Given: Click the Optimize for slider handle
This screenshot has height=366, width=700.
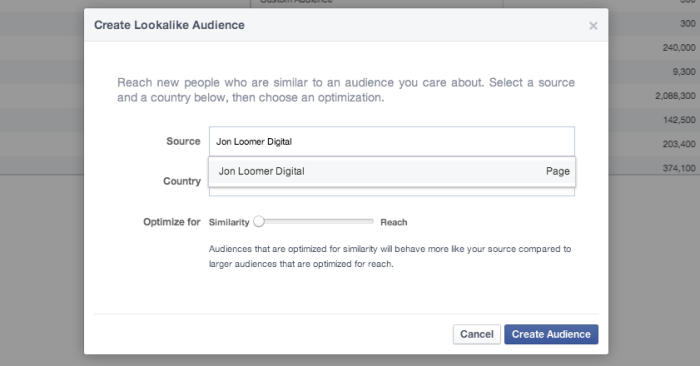Looking at the screenshot, I should click(259, 221).
